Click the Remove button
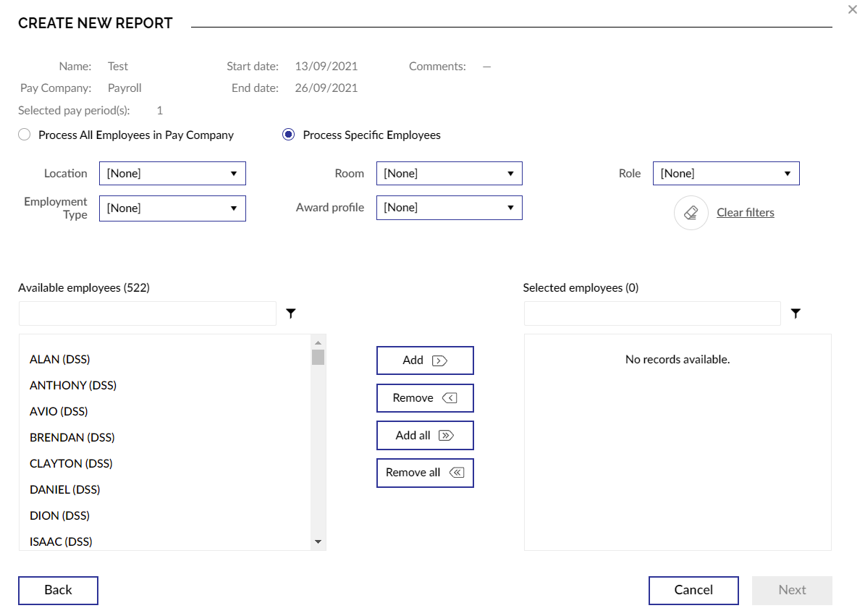The height and width of the screenshot is (616, 865). [x=425, y=397]
